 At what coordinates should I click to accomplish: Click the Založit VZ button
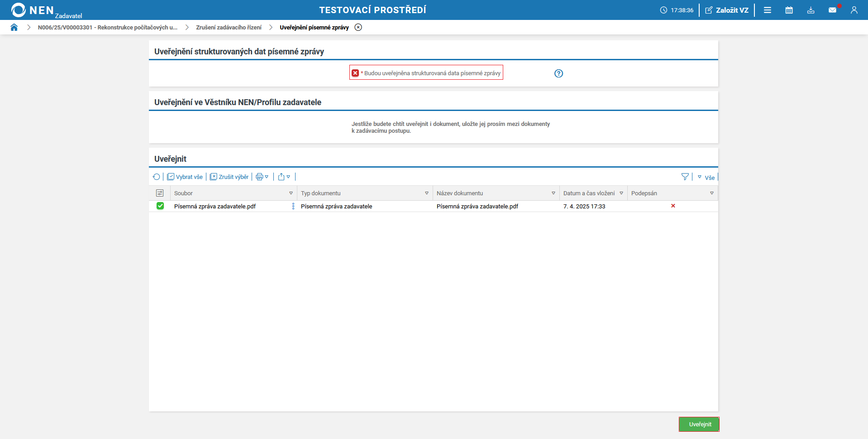click(727, 10)
